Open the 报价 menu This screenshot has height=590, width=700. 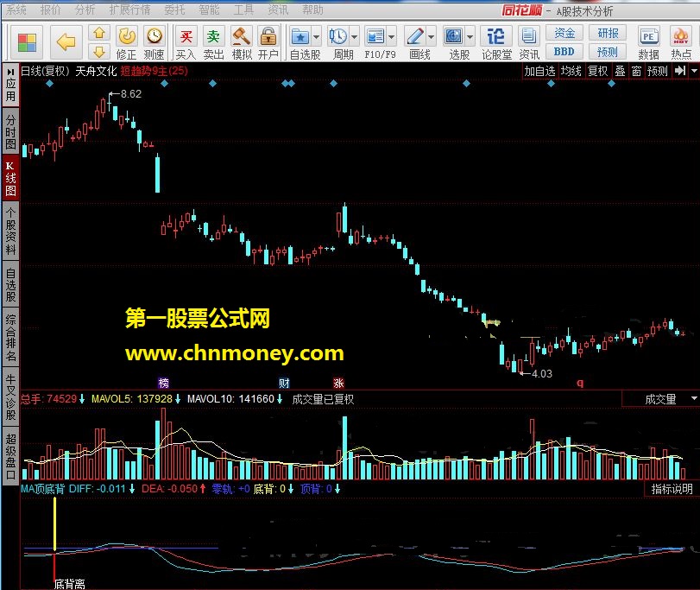[50, 10]
